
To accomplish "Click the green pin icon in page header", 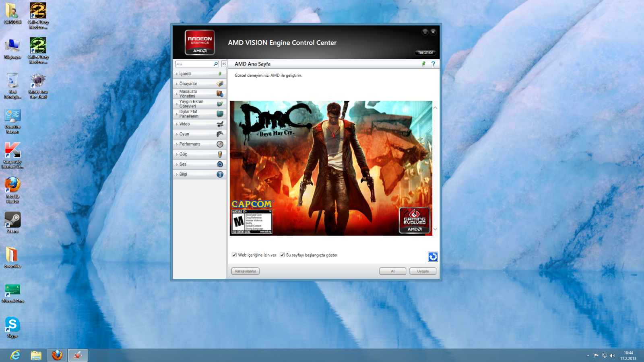I will point(423,64).
